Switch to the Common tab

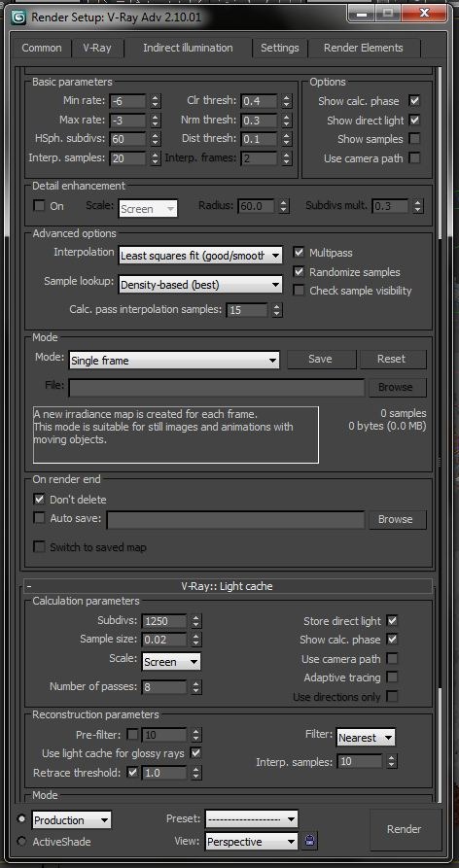coord(42,48)
